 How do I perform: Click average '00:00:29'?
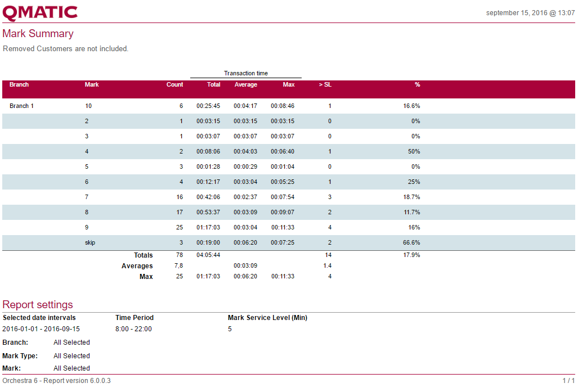pos(245,166)
